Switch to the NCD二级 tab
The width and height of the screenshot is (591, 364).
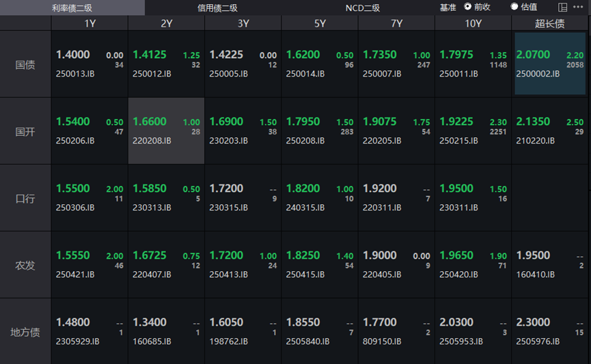tap(362, 8)
